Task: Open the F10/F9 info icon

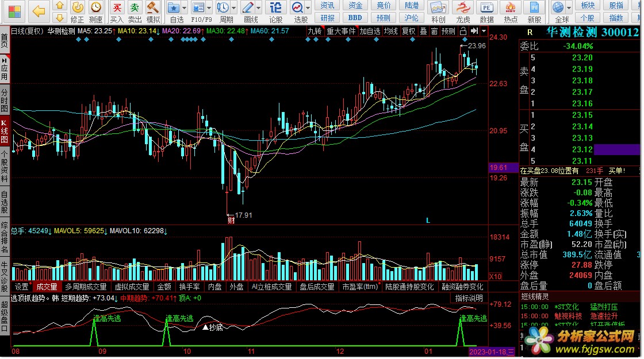Action: pos(199,7)
